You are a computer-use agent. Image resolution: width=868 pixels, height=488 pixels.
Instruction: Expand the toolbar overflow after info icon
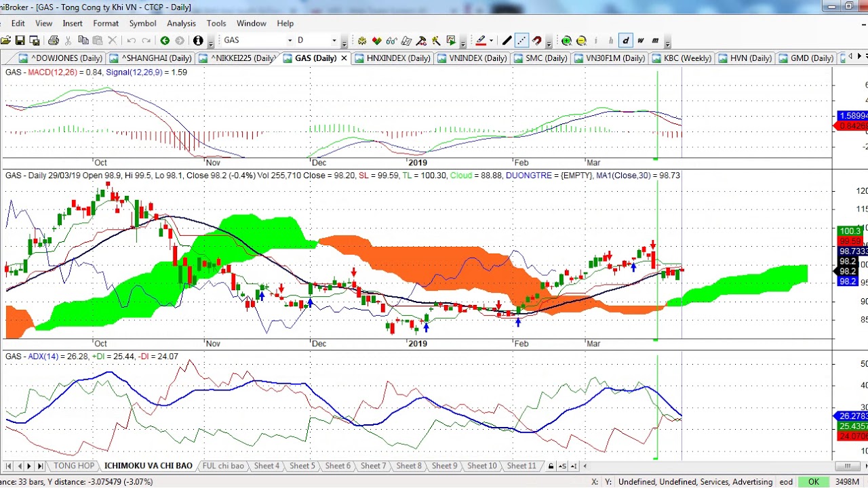pos(211,43)
